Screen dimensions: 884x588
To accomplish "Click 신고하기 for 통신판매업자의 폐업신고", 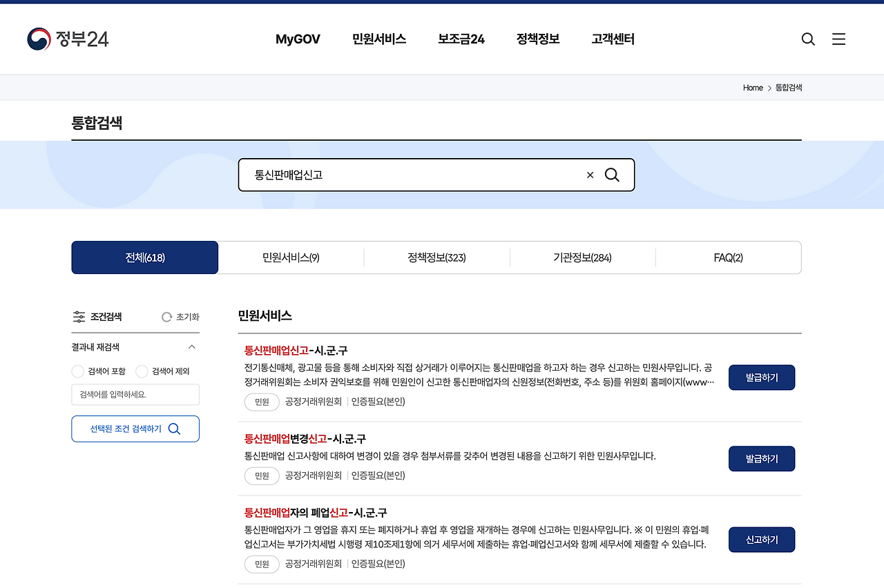I will (x=761, y=539).
